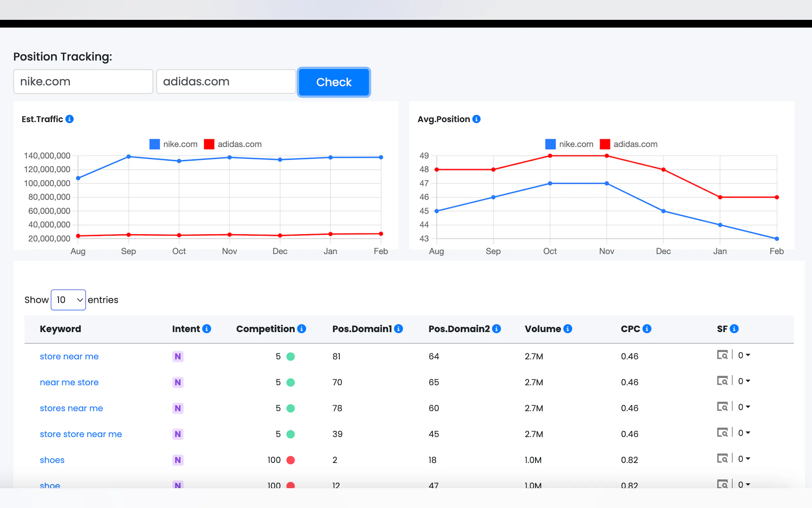
Task: Click the Volume column info icon
Action: [568, 329]
